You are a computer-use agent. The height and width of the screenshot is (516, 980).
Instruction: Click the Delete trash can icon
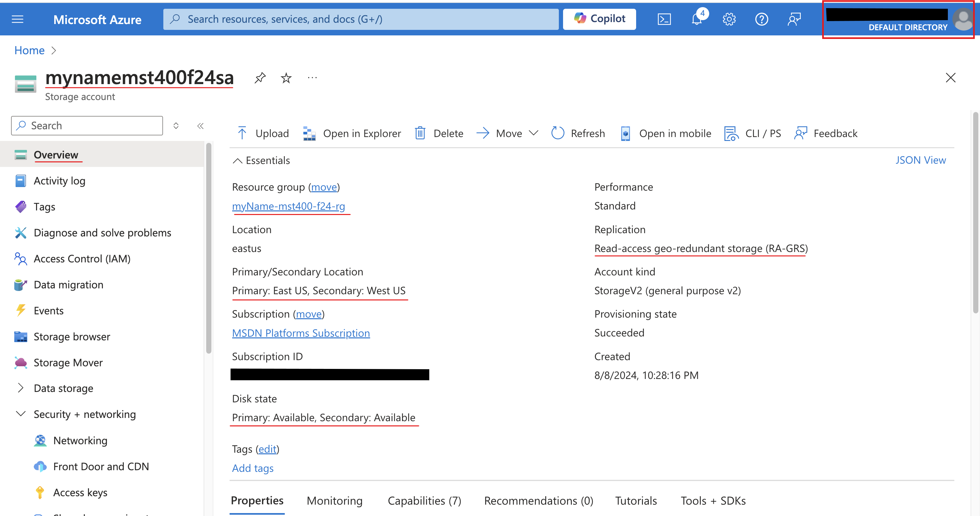[x=420, y=133]
